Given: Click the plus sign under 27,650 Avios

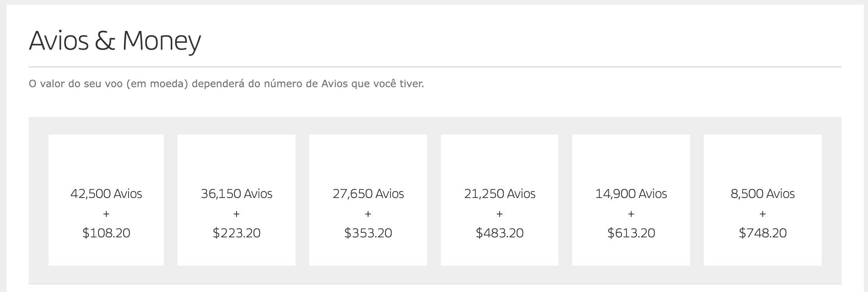Looking at the screenshot, I should tap(368, 214).
